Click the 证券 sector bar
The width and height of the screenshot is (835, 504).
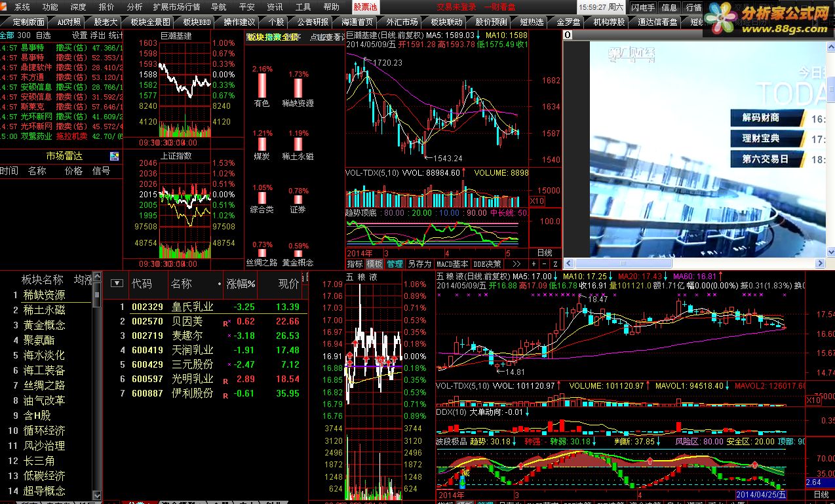[x=298, y=201]
